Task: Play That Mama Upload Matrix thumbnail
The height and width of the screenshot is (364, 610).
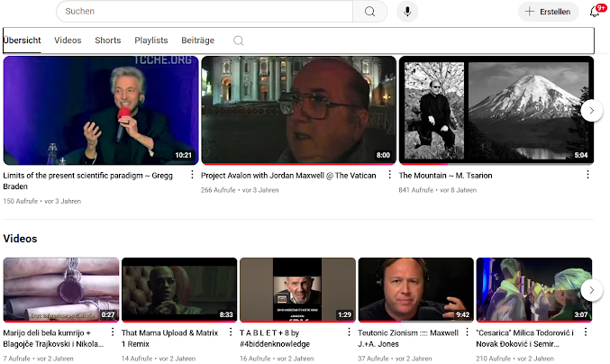Action: point(179,290)
